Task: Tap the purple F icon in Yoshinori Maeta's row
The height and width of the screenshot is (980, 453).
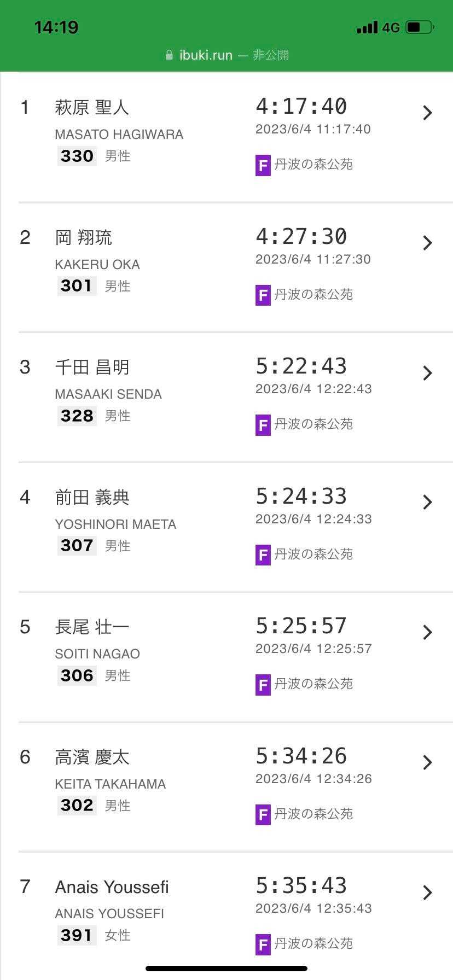Action: tap(263, 555)
